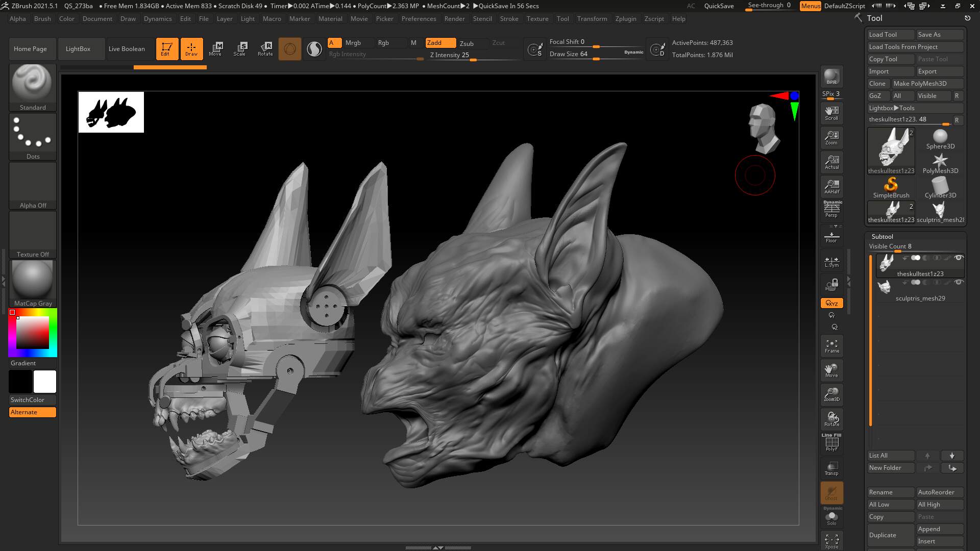Image resolution: width=980 pixels, height=551 pixels.
Task: Adjust the Draw Size slider
Action: coord(596,54)
